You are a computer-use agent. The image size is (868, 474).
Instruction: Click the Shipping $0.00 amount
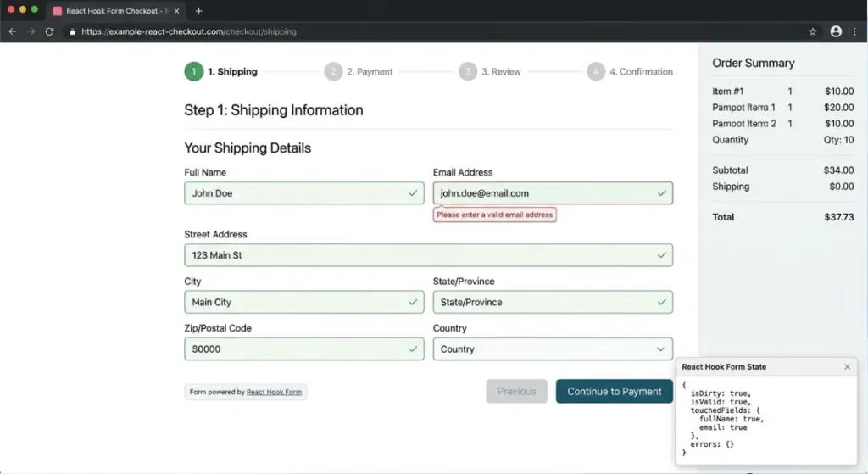click(x=842, y=187)
